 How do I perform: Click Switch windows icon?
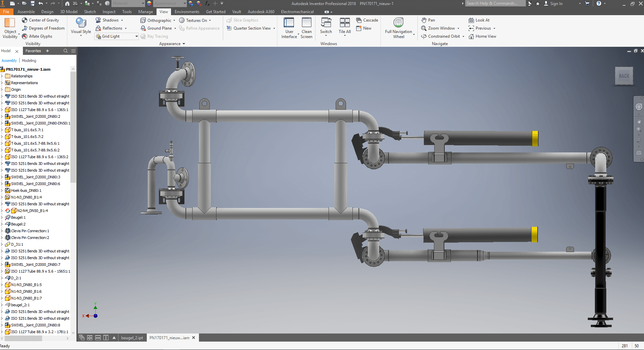(x=326, y=23)
